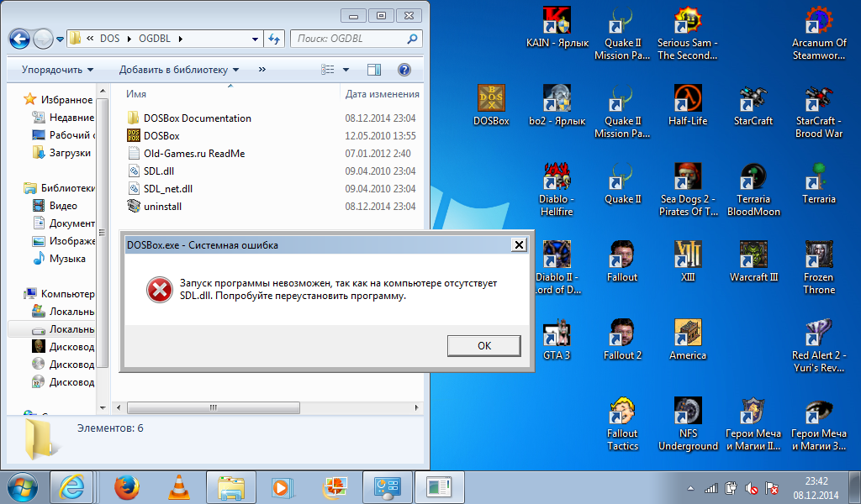
Task: Select the Загрузки folder in sidebar
Action: [62, 153]
